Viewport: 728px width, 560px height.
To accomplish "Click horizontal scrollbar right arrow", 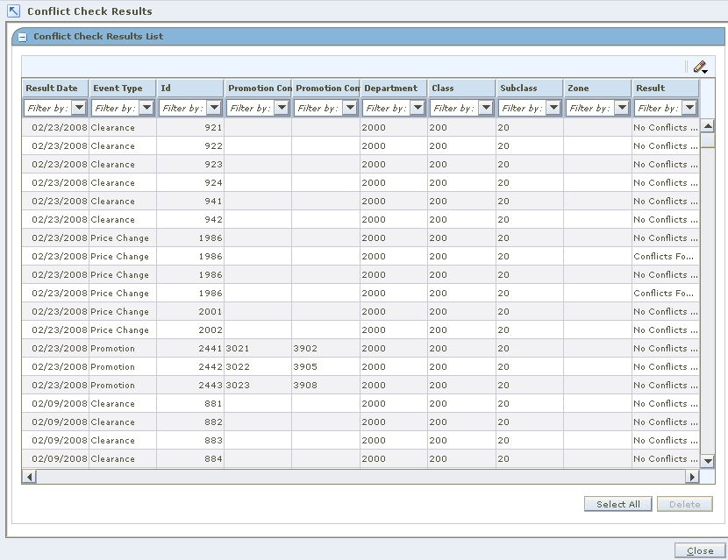I will 692,477.
